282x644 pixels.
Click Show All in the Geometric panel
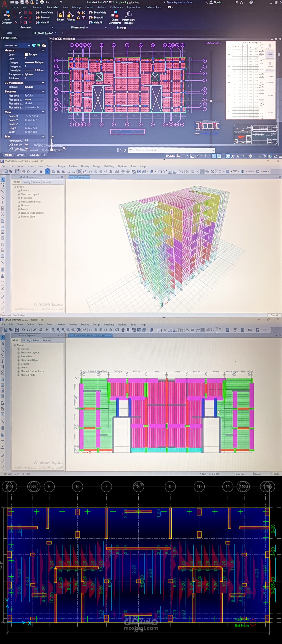tap(43, 18)
